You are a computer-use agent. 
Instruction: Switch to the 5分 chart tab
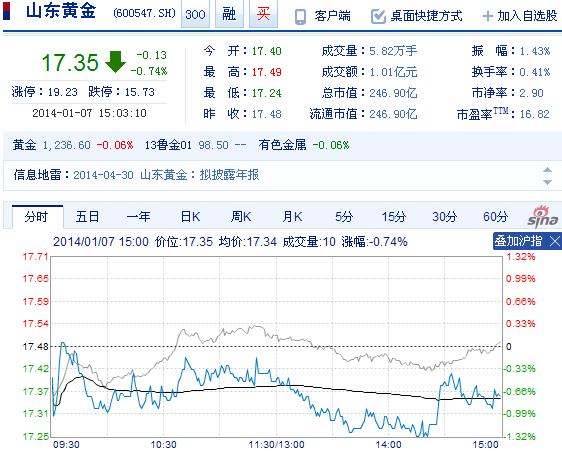point(344,217)
